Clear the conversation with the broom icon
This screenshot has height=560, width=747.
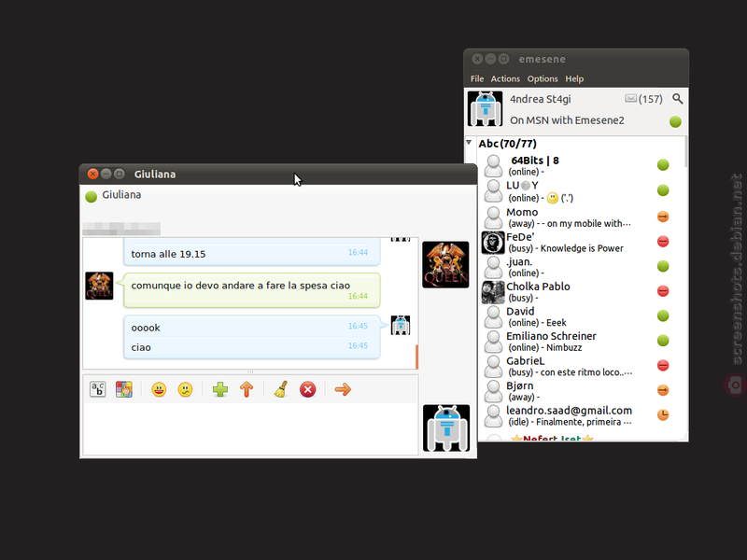tap(281, 389)
